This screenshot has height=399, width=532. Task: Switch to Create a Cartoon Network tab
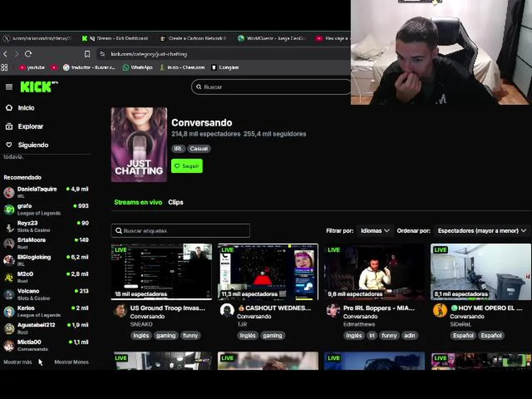pos(193,38)
